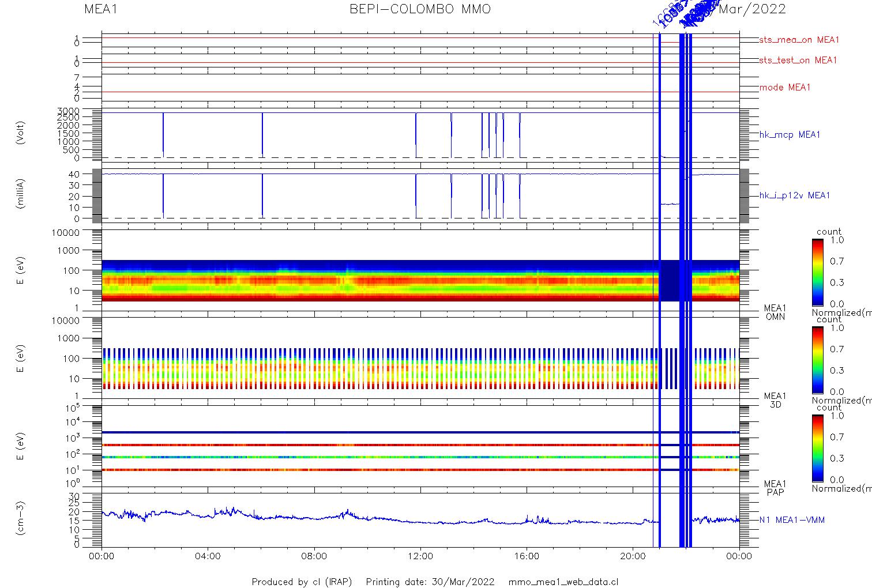Image resolution: width=872 pixels, height=588 pixels.
Task: Click the sts_mea_on MEA1 label
Action: coord(799,40)
